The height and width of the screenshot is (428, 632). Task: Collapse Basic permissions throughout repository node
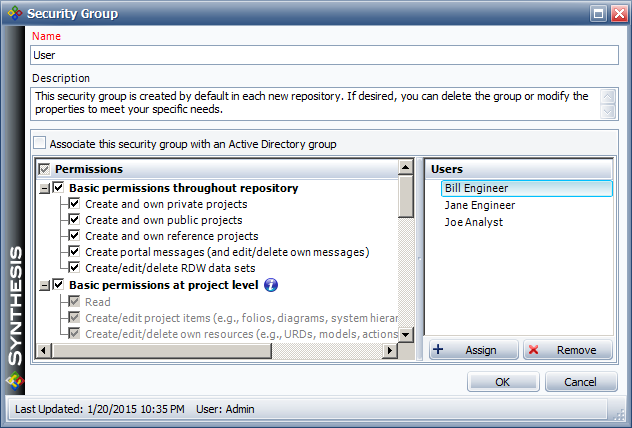coord(44,188)
